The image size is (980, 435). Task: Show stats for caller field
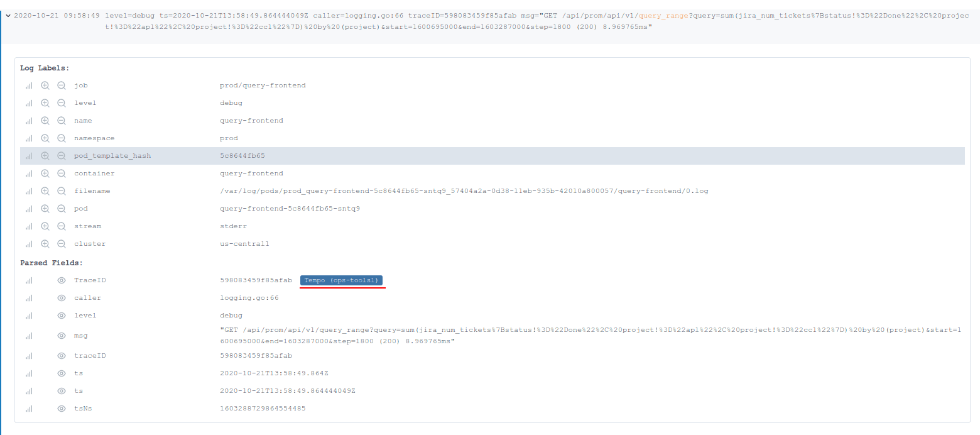click(29, 298)
